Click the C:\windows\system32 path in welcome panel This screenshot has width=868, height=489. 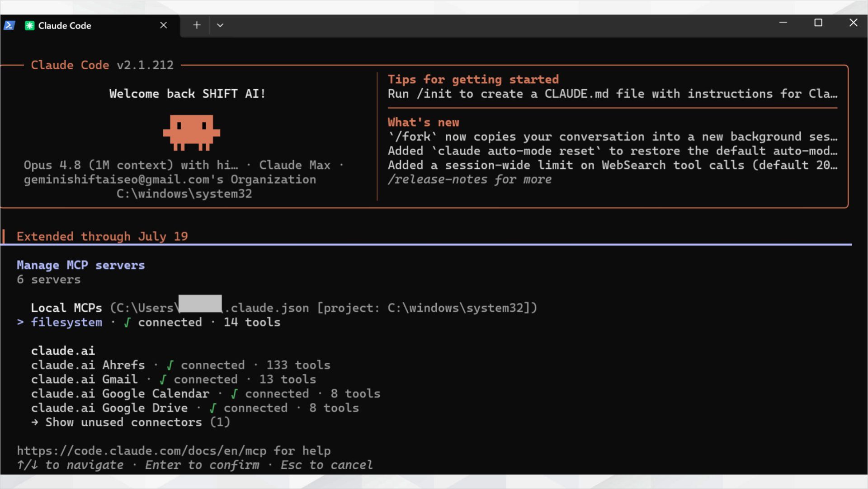click(184, 194)
